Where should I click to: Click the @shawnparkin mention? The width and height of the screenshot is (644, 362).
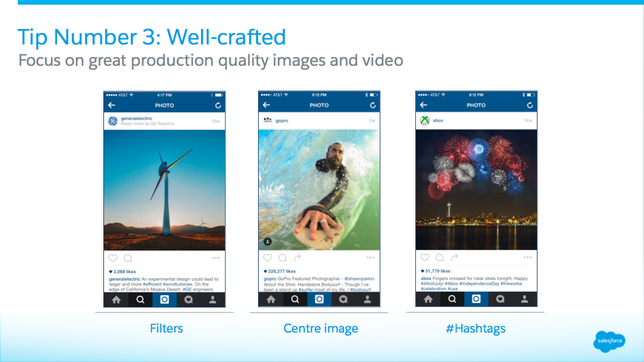click(359, 279)
